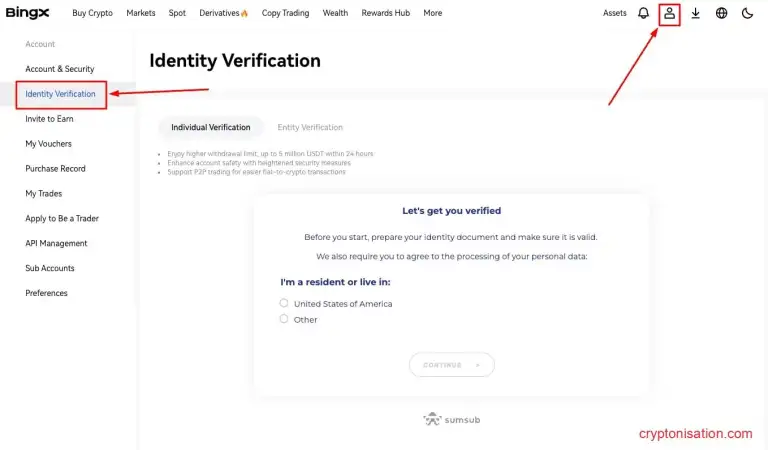Click the BingX logo
Viewport: 768px width, 450px height.
28,13
